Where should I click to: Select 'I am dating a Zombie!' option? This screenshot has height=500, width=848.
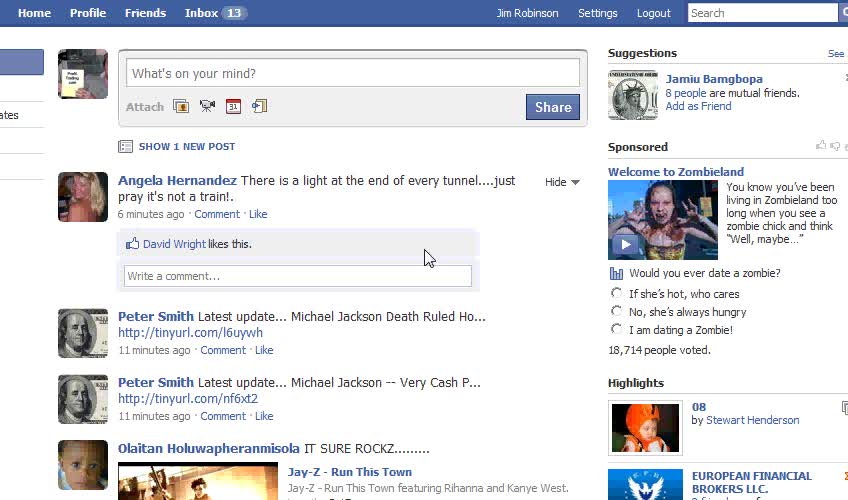coord(616,329)
